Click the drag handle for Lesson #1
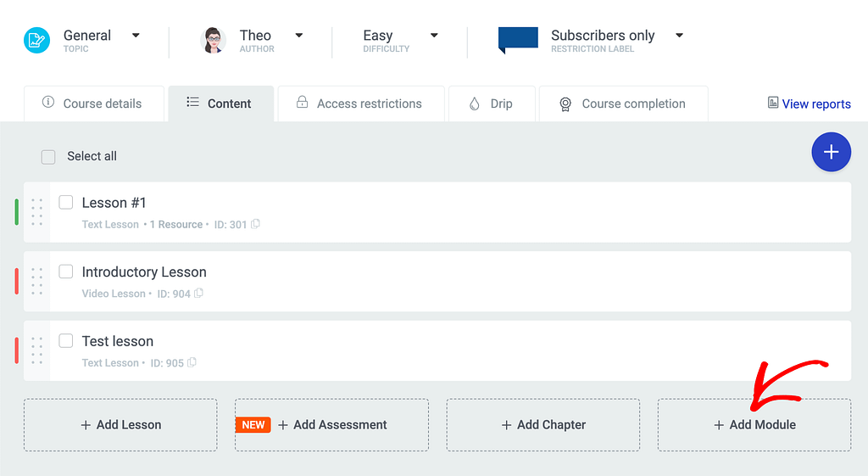 [36, 212]
